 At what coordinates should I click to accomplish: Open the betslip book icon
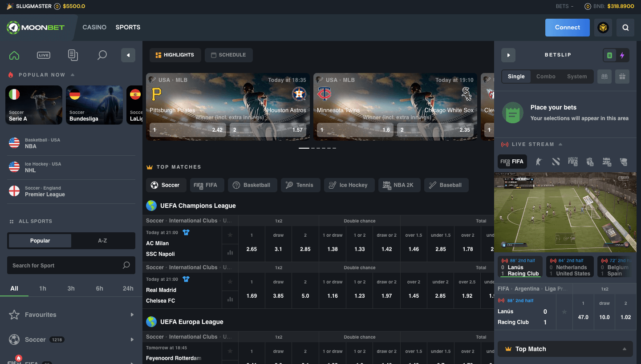click(x=604, y=77)
